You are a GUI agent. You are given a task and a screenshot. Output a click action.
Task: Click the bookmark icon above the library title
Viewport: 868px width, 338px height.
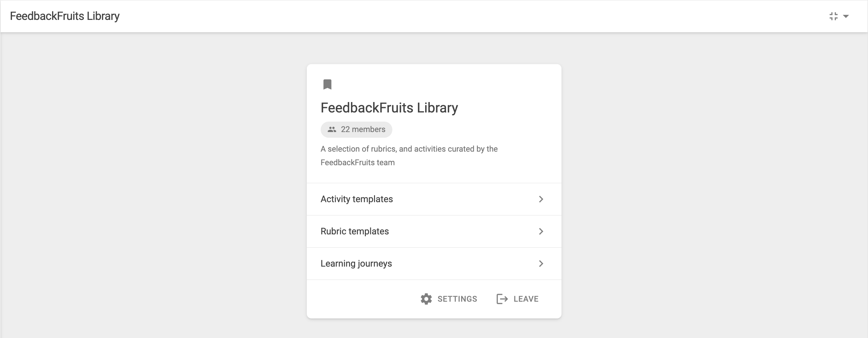[x=327, y=84]
